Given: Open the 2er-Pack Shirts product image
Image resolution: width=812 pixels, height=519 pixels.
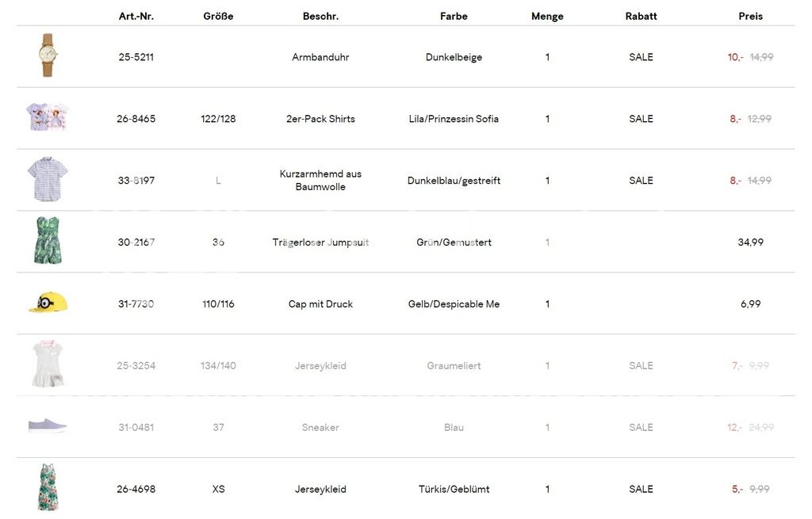Looking at the screenshot, I should tap(48, 117).
